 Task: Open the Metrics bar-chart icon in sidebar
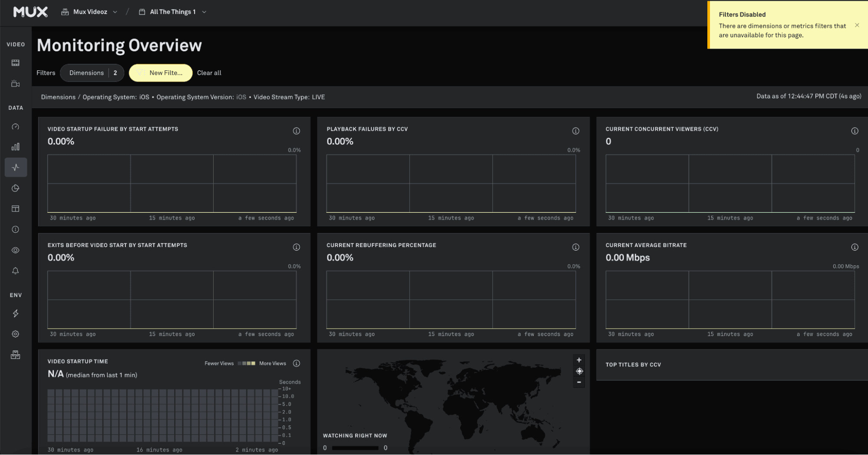pos(16,146)
